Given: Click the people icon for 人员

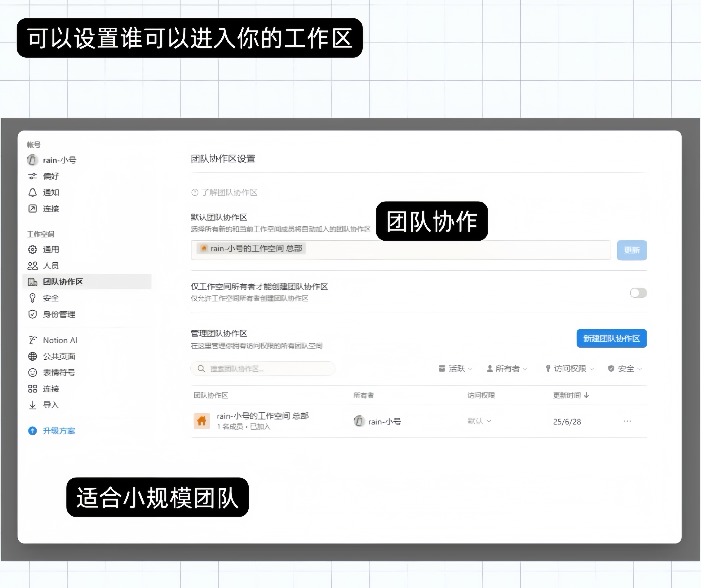Looking at the screenshot, I should pos(32,266).
